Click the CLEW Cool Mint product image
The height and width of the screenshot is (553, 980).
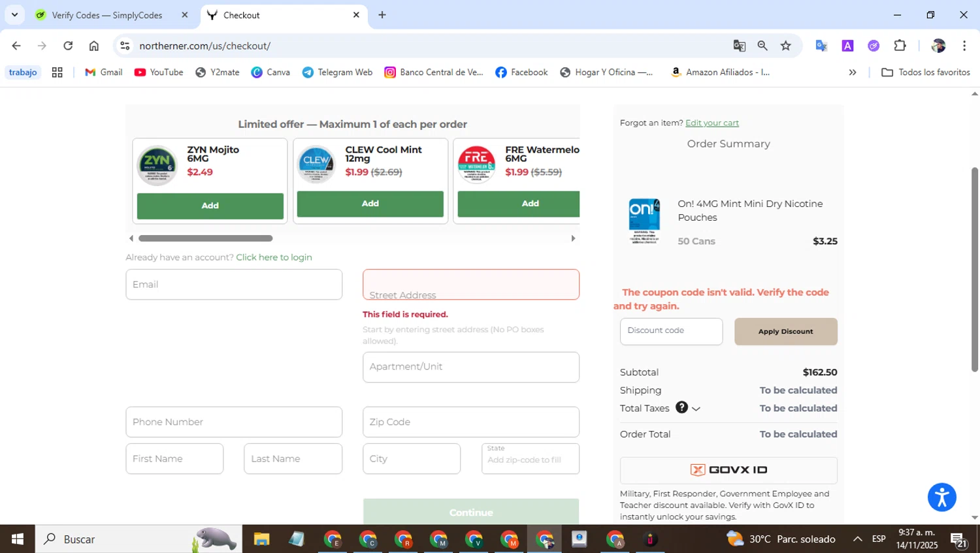point(316,165)
